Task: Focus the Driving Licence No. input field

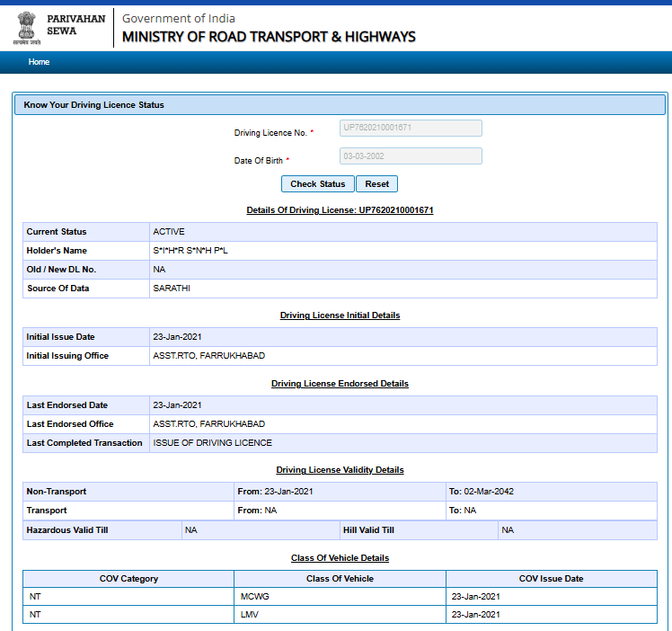Action: click(x=411, y=129)
